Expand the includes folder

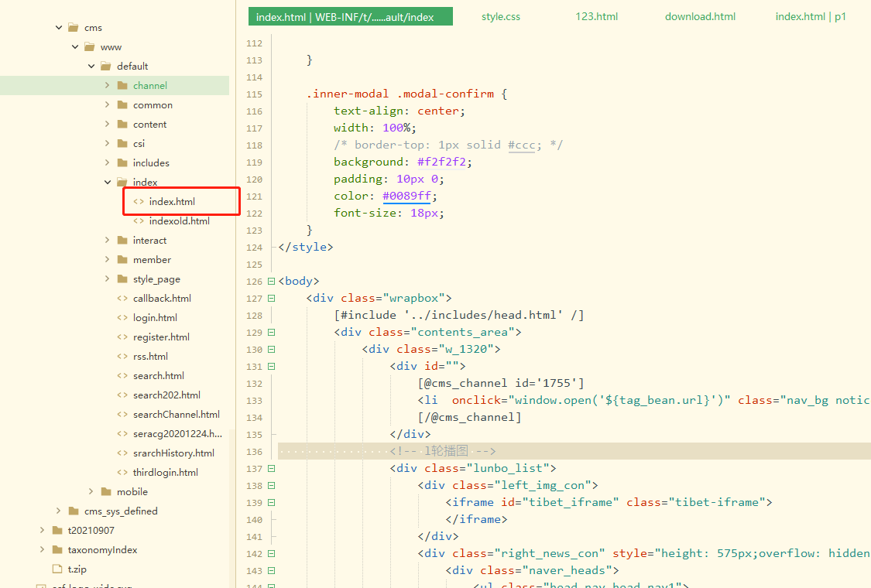click(108, 163)
